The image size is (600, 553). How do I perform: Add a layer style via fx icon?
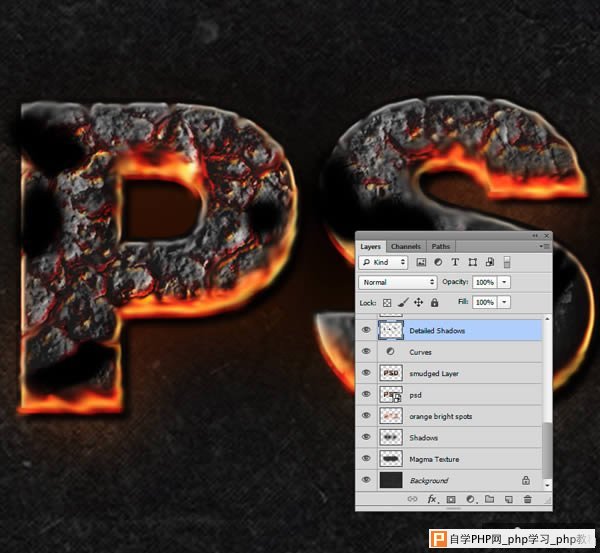(432, 499)
